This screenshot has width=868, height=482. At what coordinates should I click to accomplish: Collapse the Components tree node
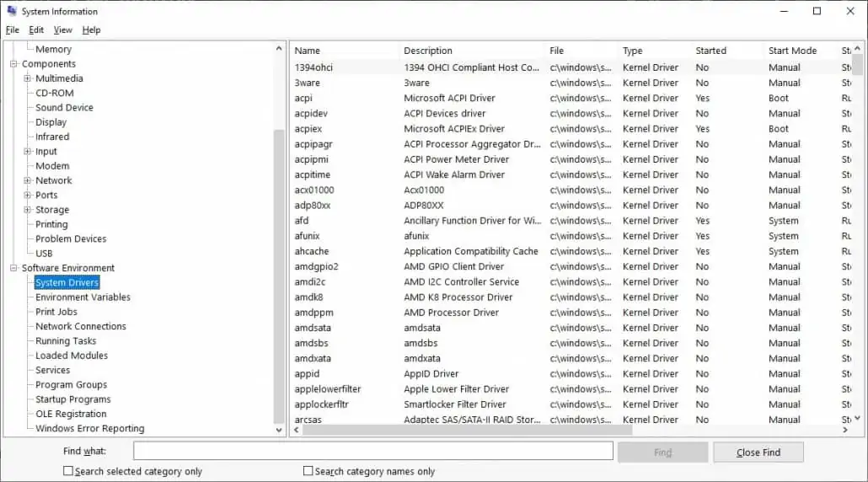click(x=13, y=64)
